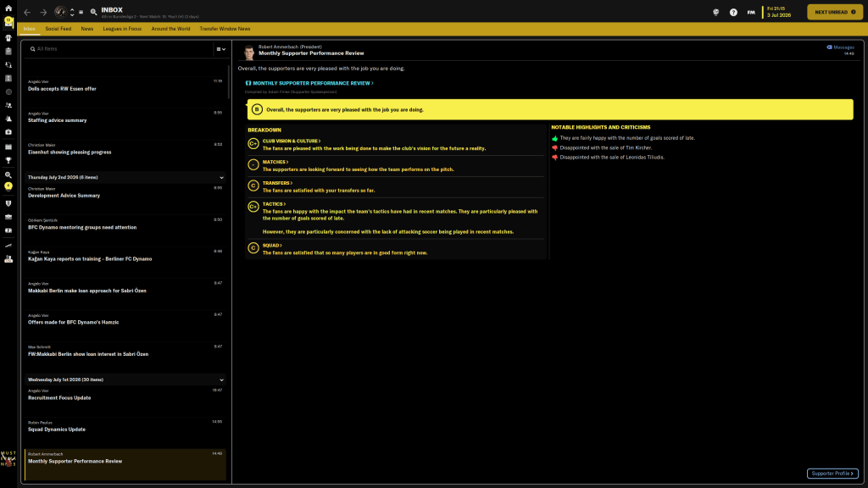Open the trophy competitions icon in sidebar
This screenshot has height=488, width=868.
pos(8,159)
